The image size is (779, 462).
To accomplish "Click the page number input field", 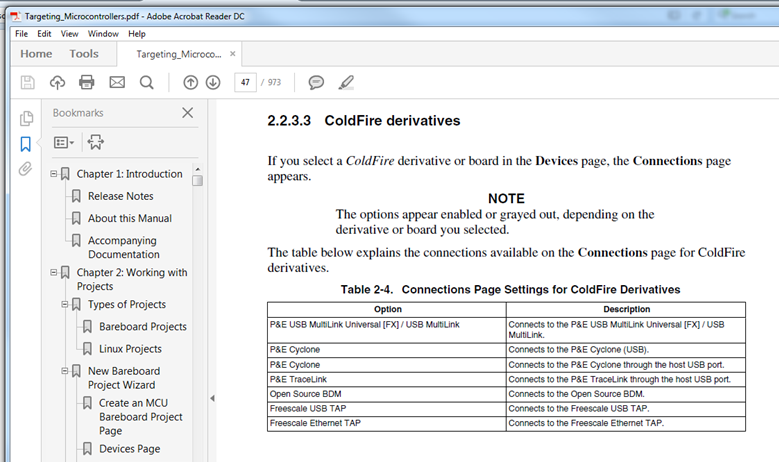I will click(245, 82).
